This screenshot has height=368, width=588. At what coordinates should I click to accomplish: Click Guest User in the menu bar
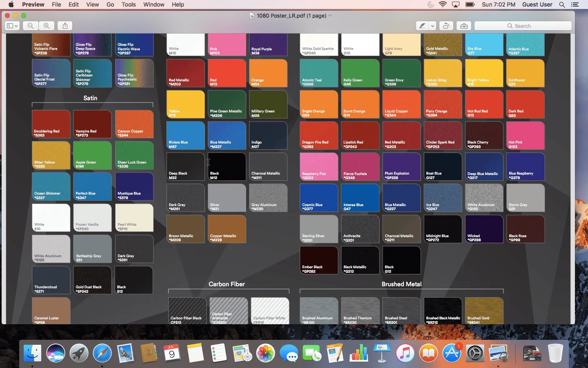[x=537, y=4]
